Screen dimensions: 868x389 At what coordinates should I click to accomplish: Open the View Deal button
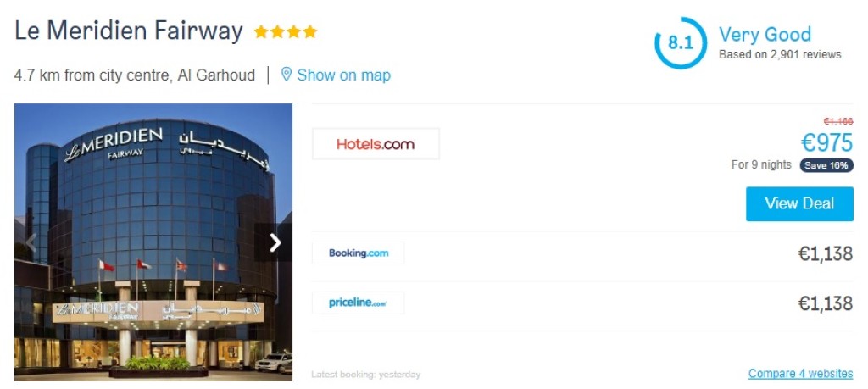799,203
